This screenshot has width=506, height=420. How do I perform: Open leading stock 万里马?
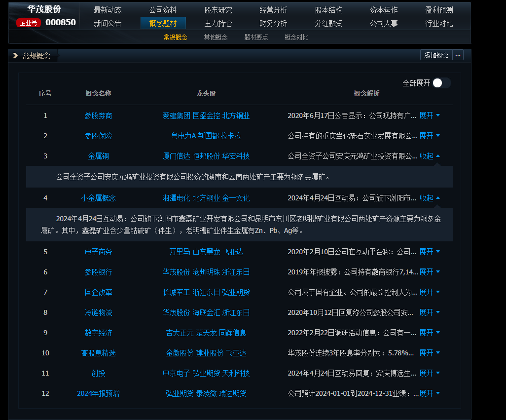tap(180, 252)
